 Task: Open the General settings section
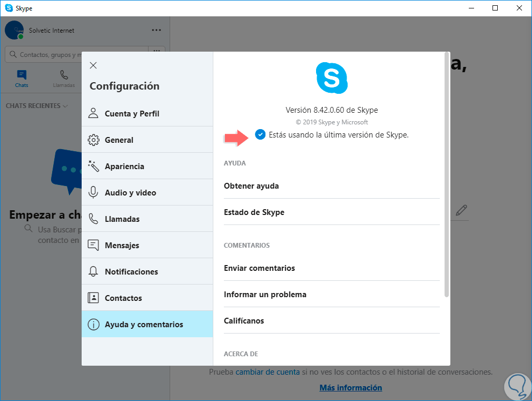point(147,140)
